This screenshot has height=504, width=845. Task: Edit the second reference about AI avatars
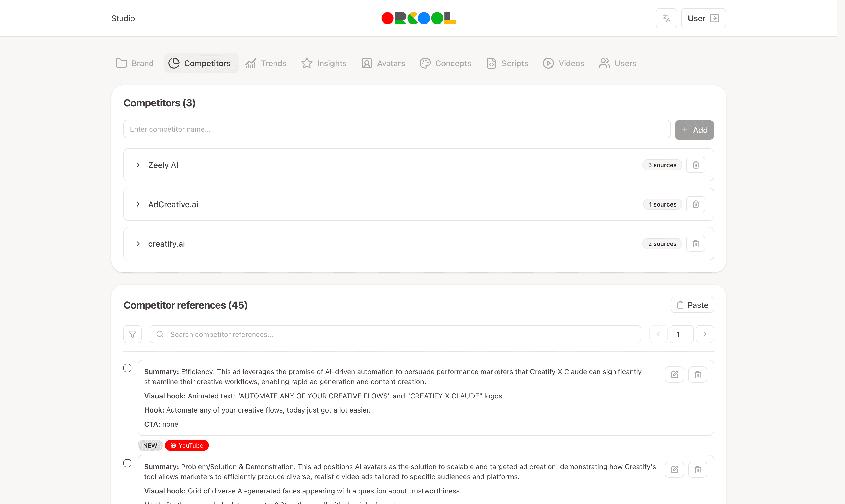[x=674, y=469]
